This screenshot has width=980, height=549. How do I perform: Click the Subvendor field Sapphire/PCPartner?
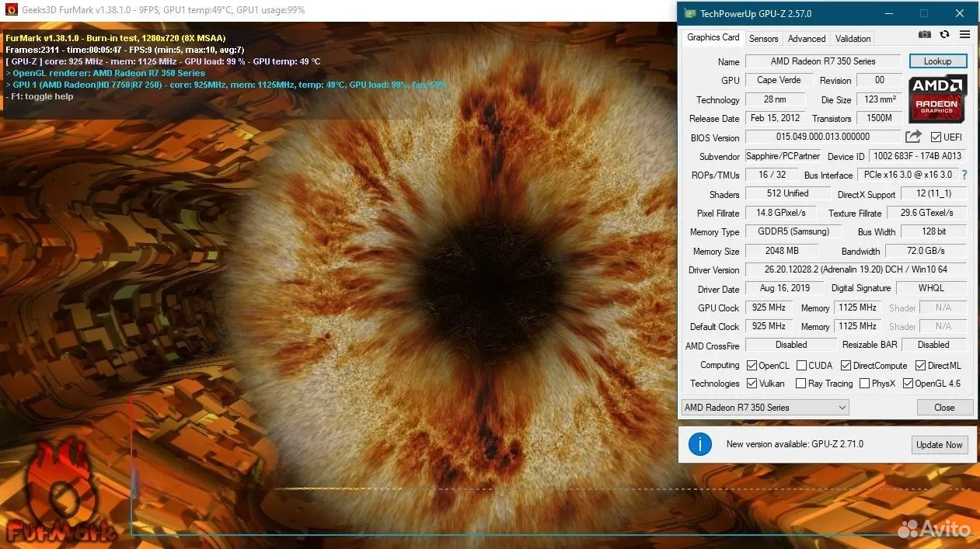[783, 156]
